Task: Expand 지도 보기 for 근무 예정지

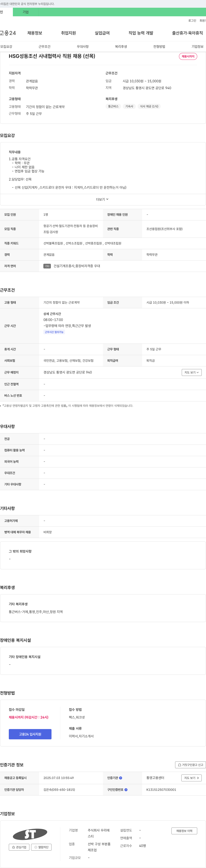Action: pos(191,372)
